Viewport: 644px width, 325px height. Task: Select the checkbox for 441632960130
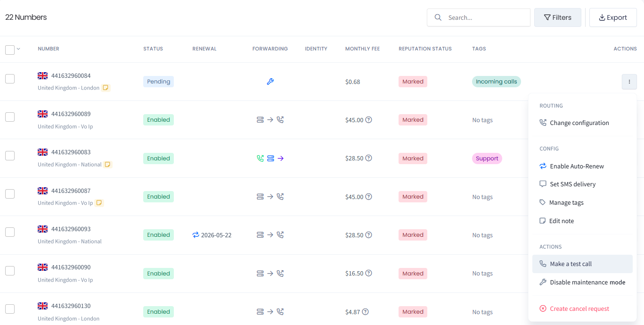pos(10,309)
